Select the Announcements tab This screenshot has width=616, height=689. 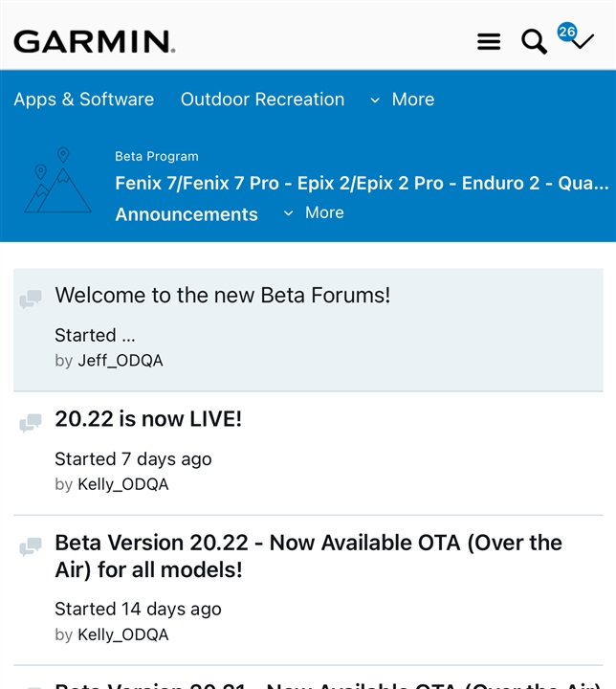click(x=187, y=214)
